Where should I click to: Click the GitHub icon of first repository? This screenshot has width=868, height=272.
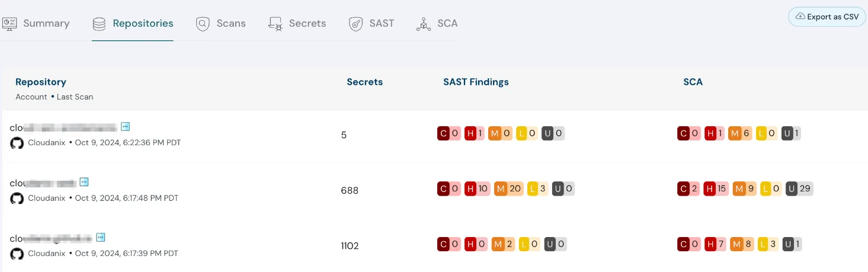pos(17,143)
